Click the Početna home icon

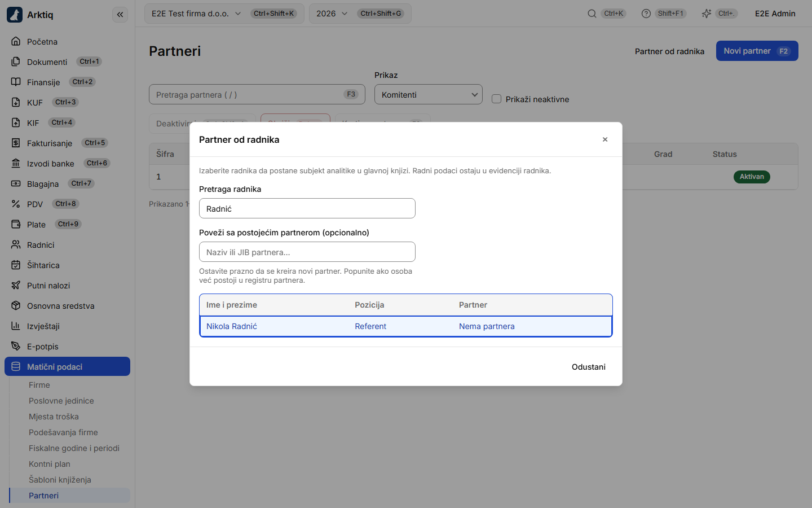tap(16, 41)
